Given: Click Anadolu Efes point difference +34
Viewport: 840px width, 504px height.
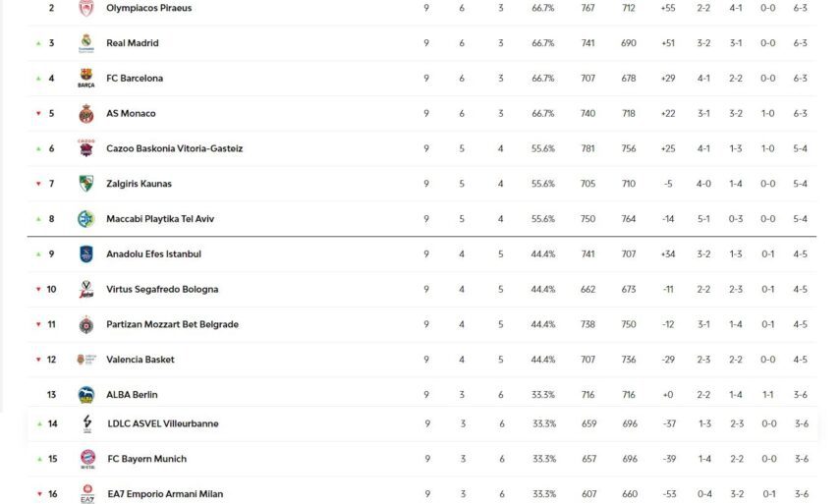Looking at the screenshot, I should pyautogui.click(x=668, y=254).
